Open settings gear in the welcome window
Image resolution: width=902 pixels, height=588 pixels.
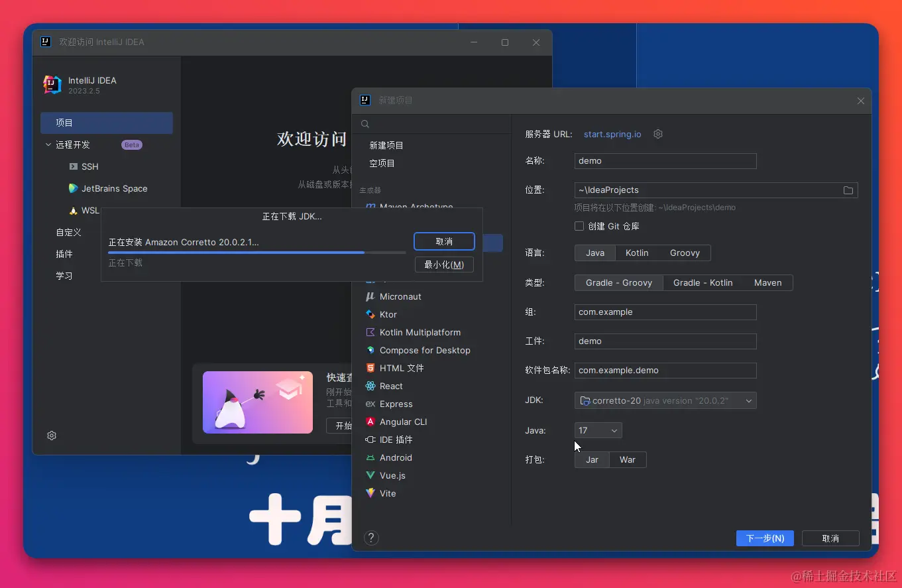pos(52,436)
